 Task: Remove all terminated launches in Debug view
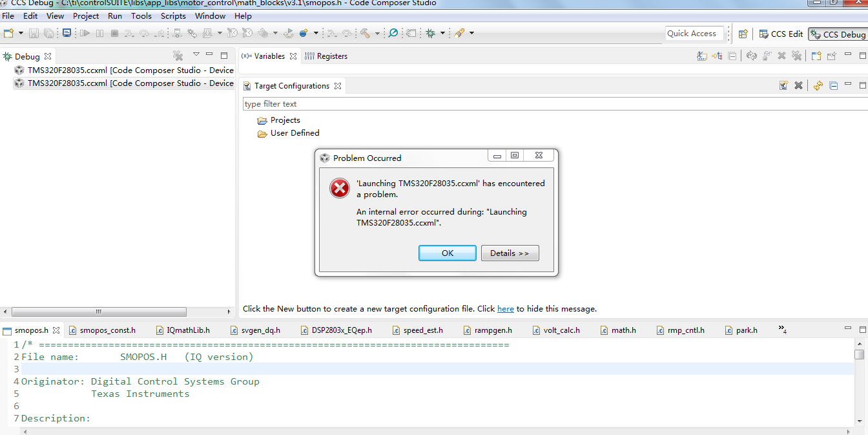[x=178, y=56]
